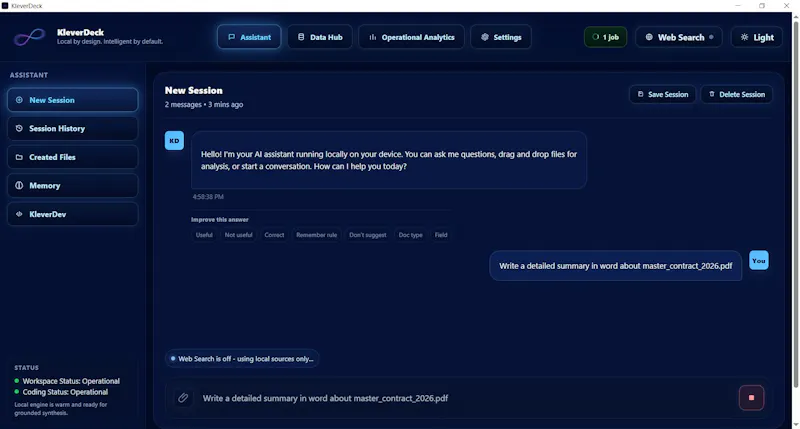Mark the answer as Useful
Viewport: 800px width, 429px height.
[204, 235]
